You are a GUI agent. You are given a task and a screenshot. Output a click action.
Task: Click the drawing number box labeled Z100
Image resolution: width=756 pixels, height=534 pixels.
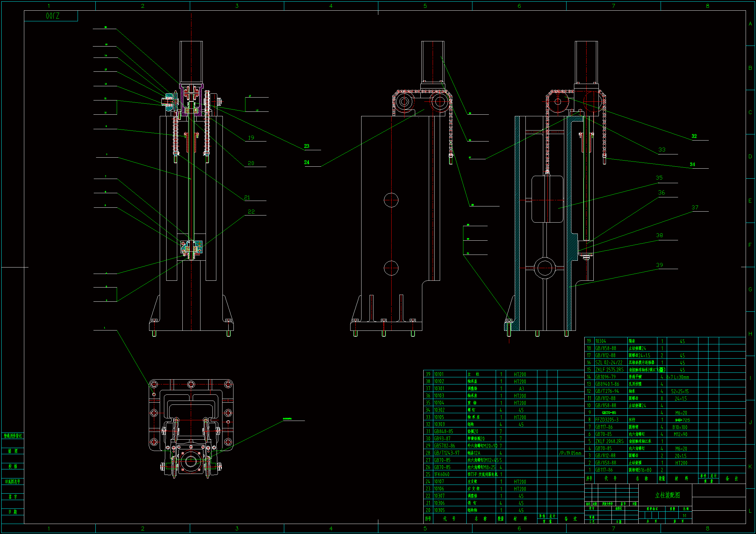[53, 16]
